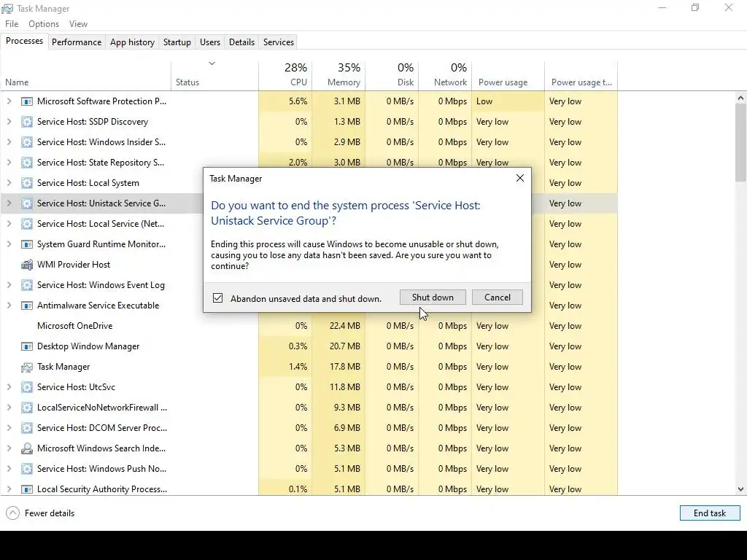Click the Task Manager process row icon
The width and height of the screenshot is (747, 560).
click(x=27, y=367)
